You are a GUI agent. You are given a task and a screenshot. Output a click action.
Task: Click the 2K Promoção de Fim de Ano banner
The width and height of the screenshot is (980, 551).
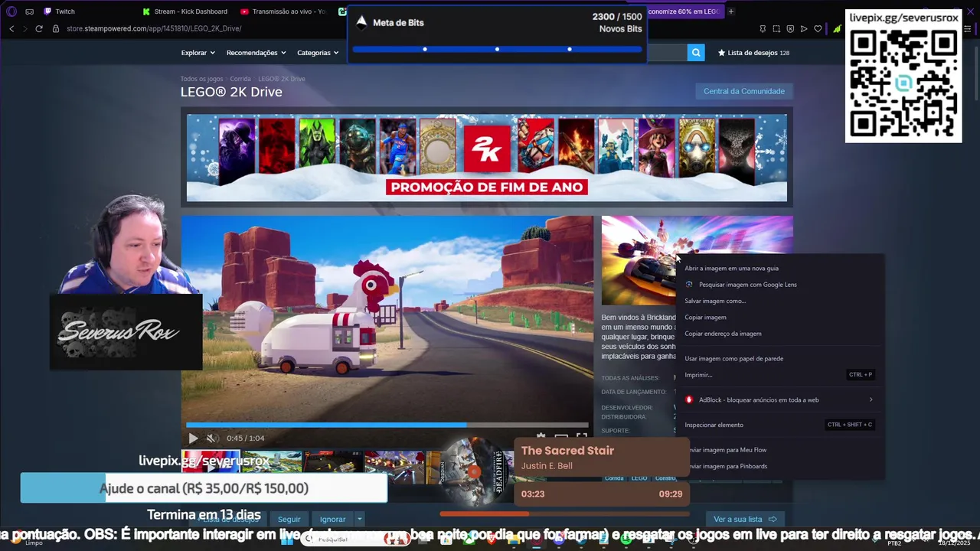pos(486,158)
